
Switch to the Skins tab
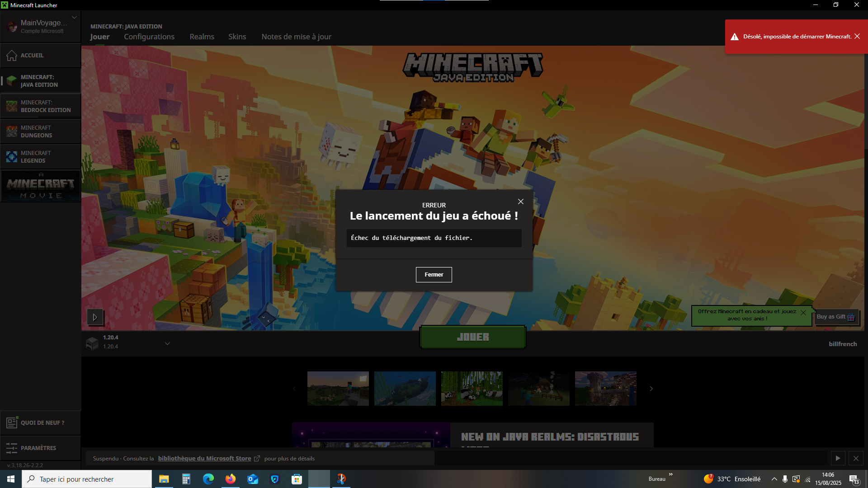237,37
